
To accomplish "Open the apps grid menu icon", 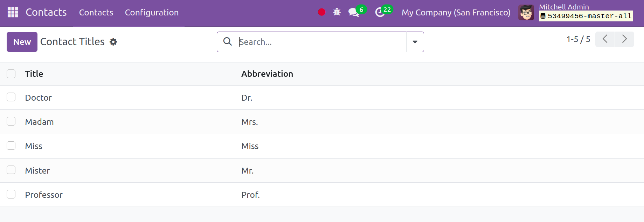I will (13, 12).
